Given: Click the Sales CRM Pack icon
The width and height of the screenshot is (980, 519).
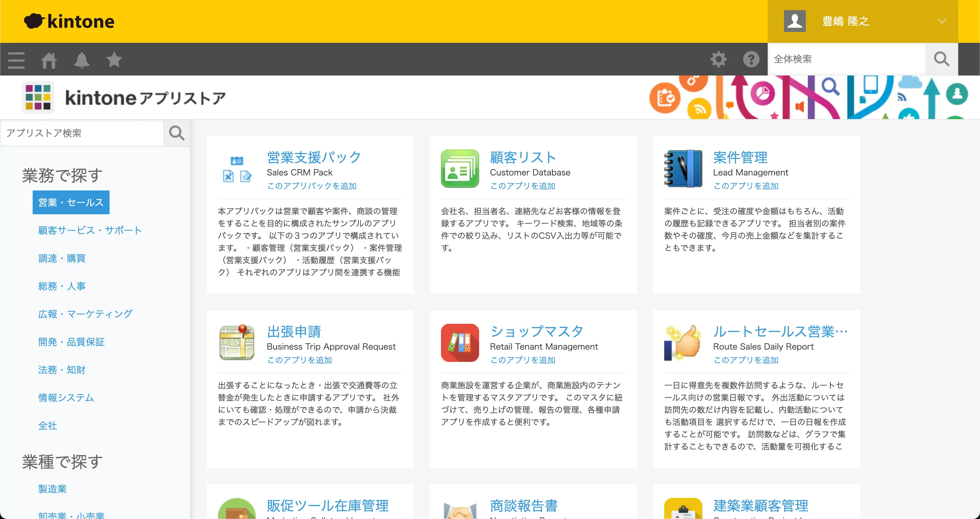Looking at the screenshot, I should pos(236,169).
